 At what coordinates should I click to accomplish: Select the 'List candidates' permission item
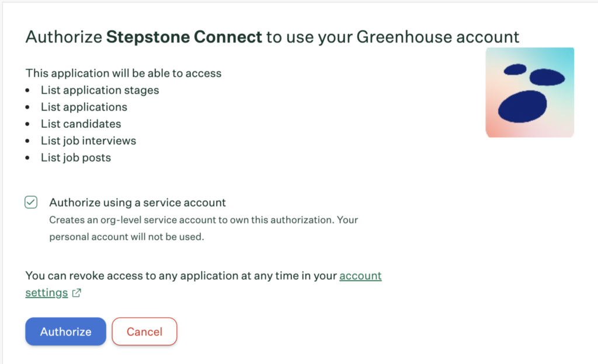[81, 124]
